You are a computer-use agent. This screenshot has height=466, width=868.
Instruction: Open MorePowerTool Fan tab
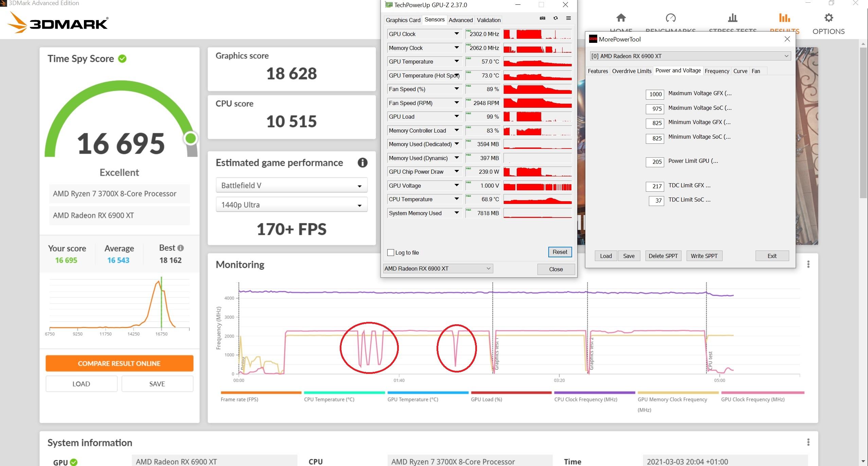coord(756,71)
